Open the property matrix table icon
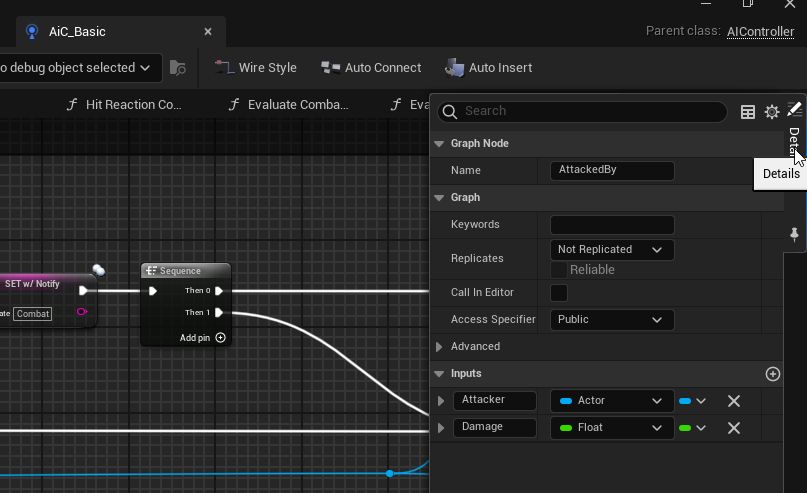This screenshot has width=807, height=493. (x=747, y=112)
